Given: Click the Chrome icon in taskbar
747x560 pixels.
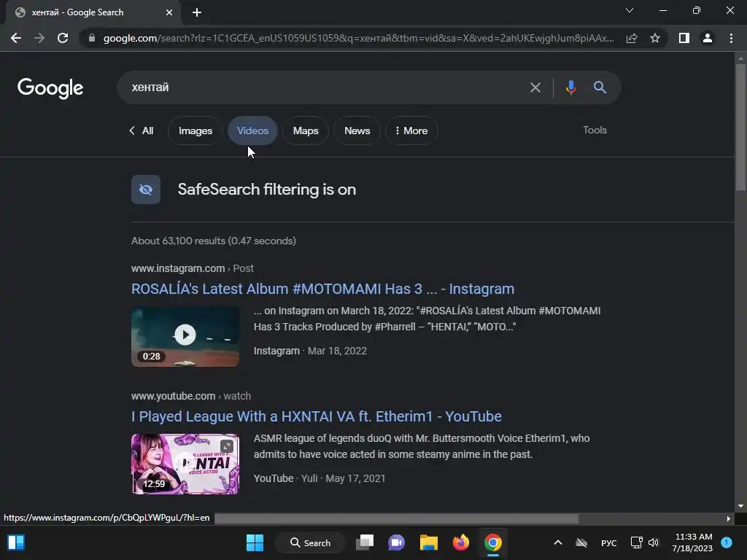Looking at the screenshot, I should click(493, 542).
